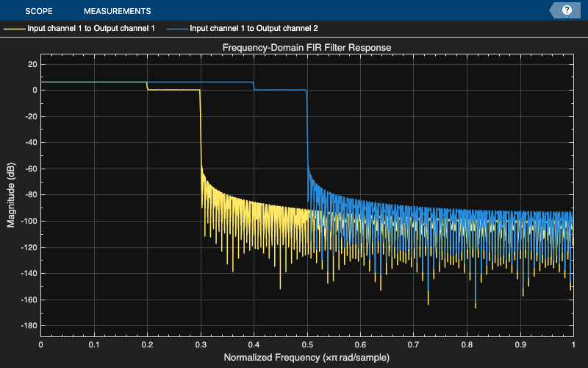Click the 1 tick at x-axis end
Viewport: 588px width, 368px height.
click(573, 344)
